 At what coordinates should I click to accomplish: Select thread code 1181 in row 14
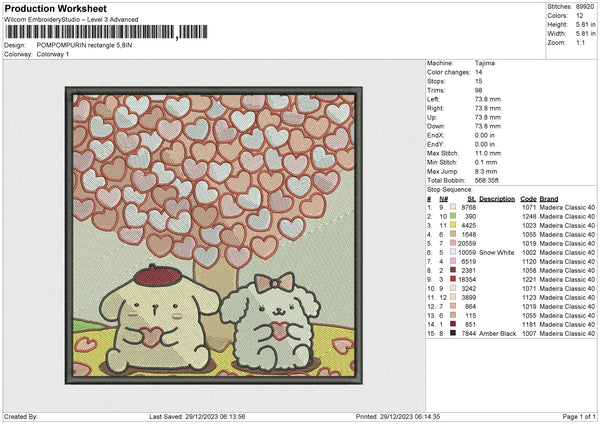[529, 325]
